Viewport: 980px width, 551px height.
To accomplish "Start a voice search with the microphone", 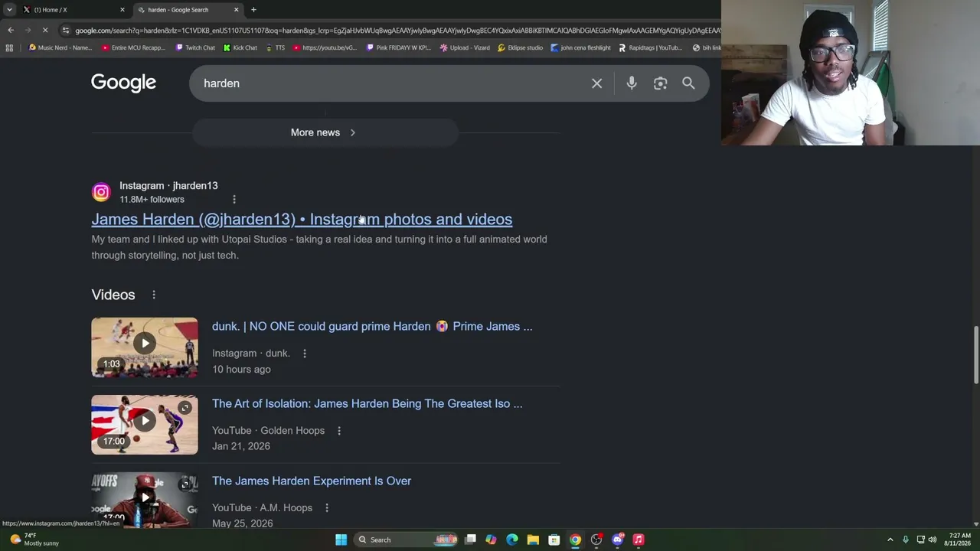I will point(632,83).
